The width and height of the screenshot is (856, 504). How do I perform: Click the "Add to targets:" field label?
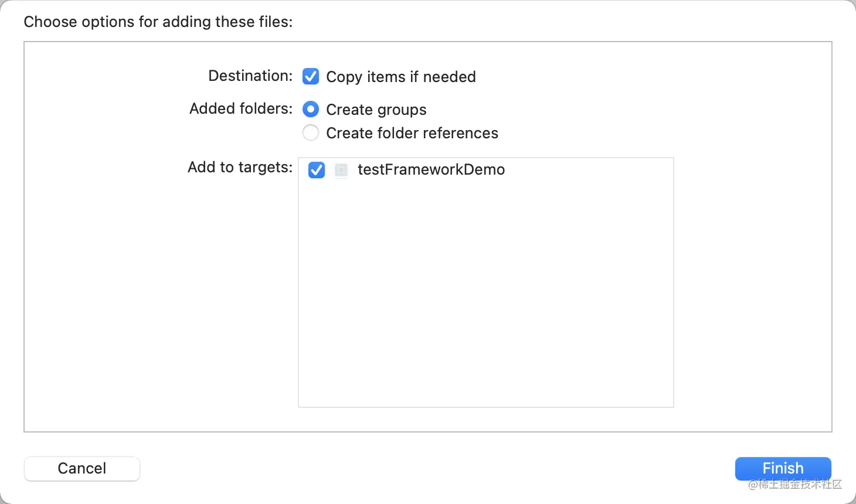[240, 168]
